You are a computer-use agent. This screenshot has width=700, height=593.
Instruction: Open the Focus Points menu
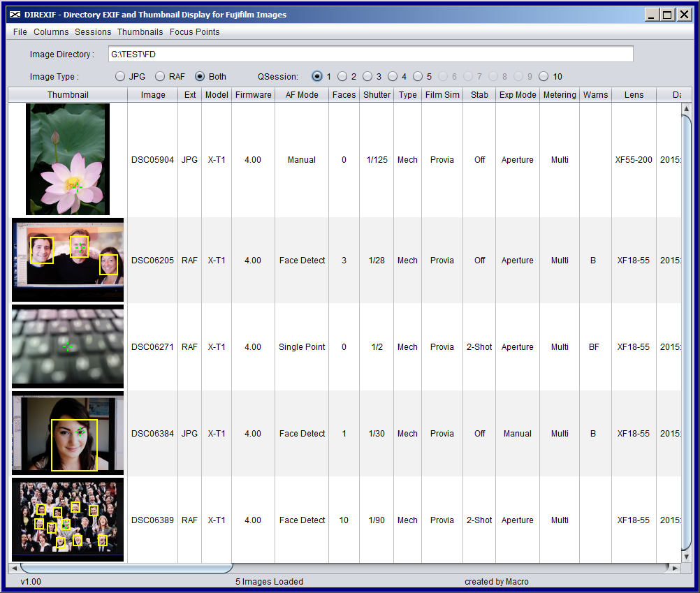(194, 32)
